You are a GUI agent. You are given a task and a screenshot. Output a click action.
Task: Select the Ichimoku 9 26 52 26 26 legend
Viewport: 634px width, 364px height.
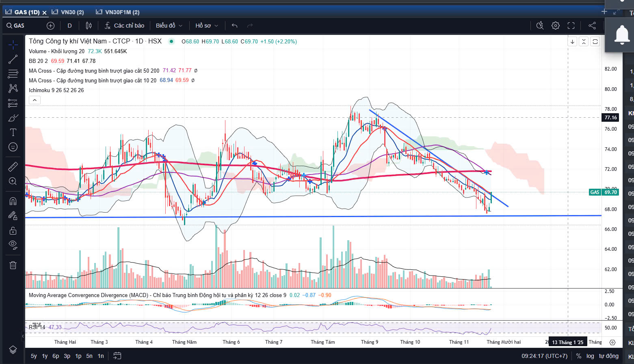(56, 90)
